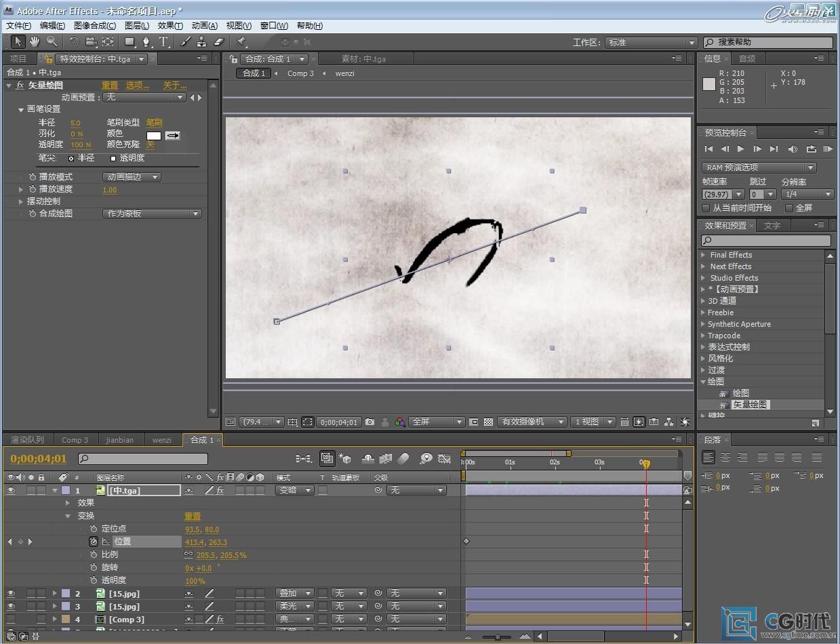Open the 有效摄像机 dropdown
Screen dimensions: 840x644
[x=532, y=422]
